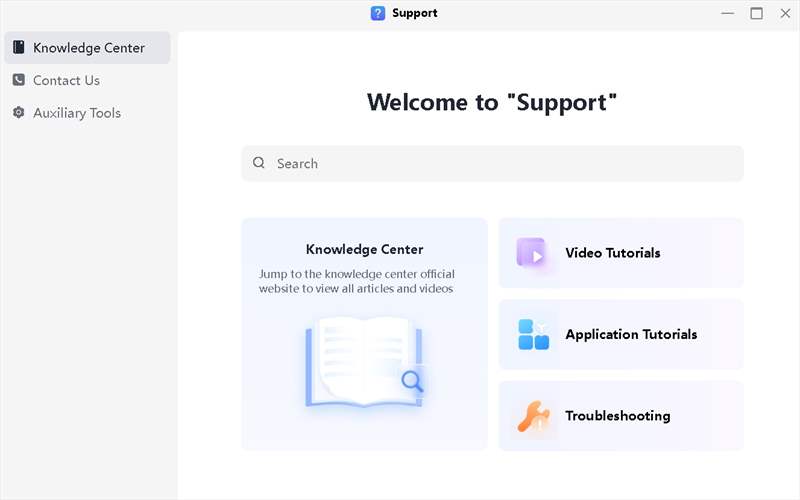
Task: Open the Video Tutorials card
Action: (x=621, y=253)
